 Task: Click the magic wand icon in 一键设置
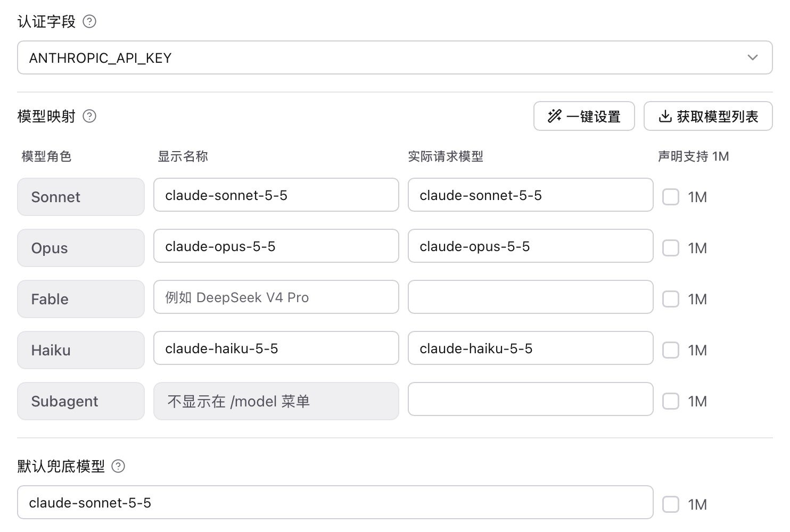click(555, 116)
